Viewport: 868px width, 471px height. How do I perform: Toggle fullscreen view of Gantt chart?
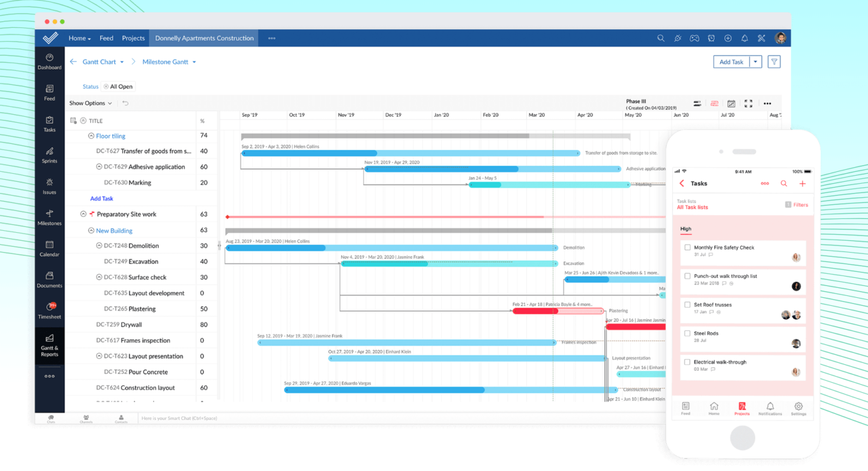[x=748, y=104]
